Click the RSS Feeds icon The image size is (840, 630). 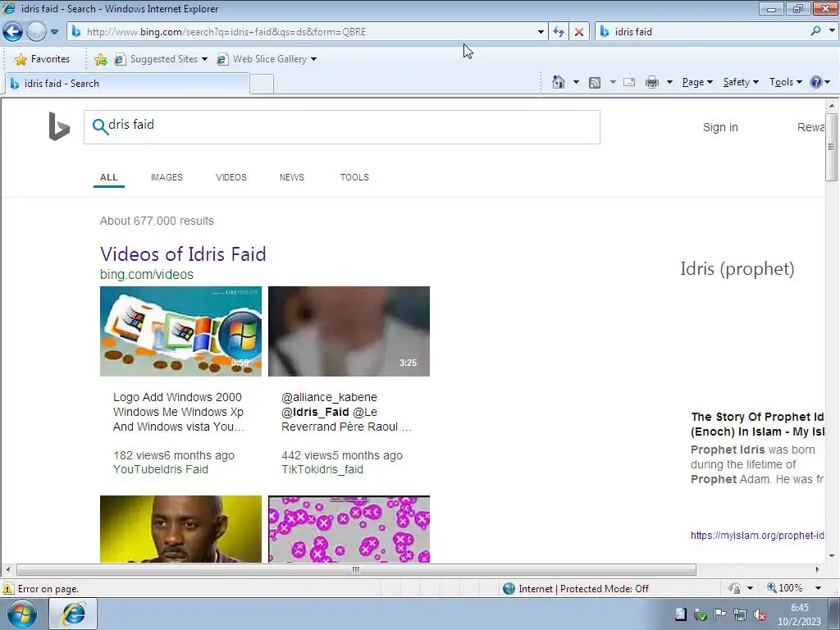(595, 83)
